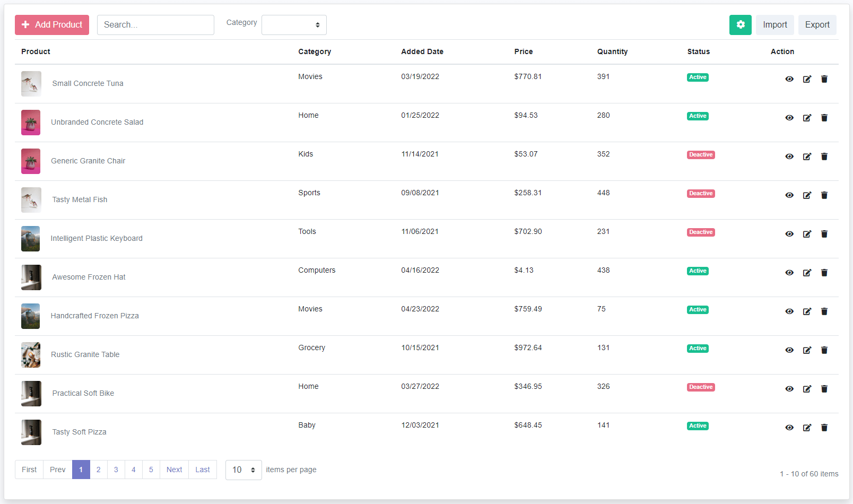853x504 pixels.
Task: Click the Active badge for Awesome Frozen Hat
Action: 698,271
